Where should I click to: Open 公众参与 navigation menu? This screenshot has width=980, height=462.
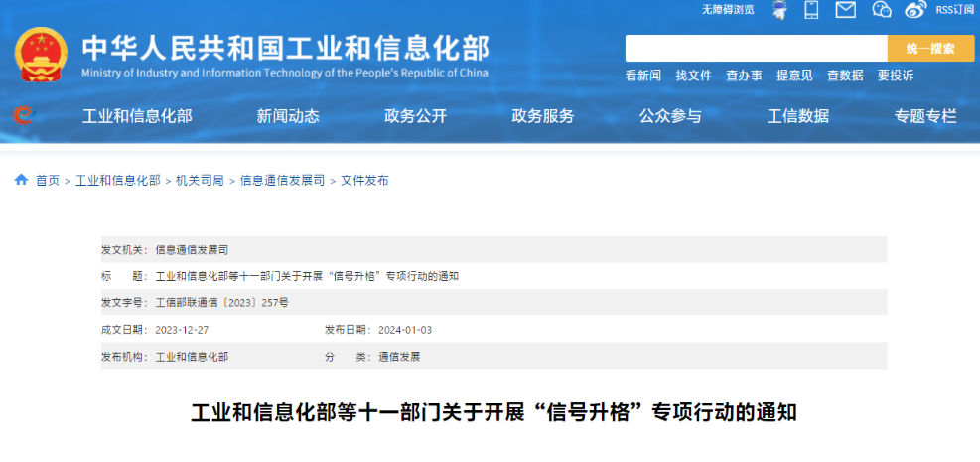[x=670, y=116]
